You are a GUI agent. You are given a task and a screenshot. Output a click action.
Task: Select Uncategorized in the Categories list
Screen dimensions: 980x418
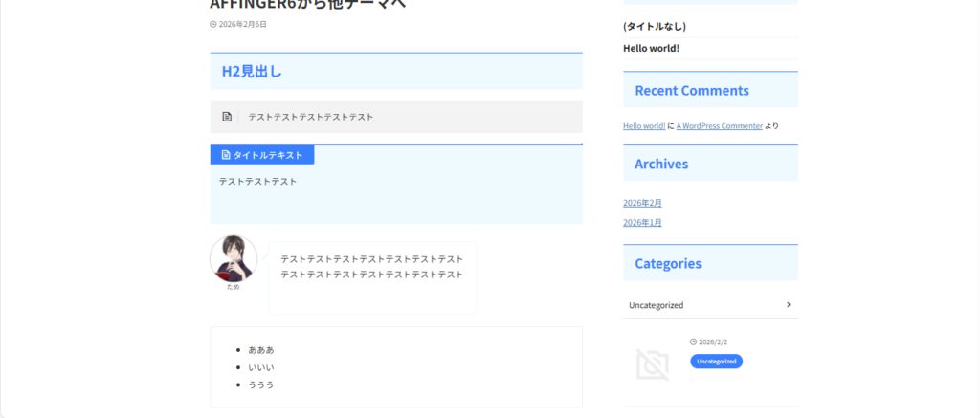tap(656, 305)
